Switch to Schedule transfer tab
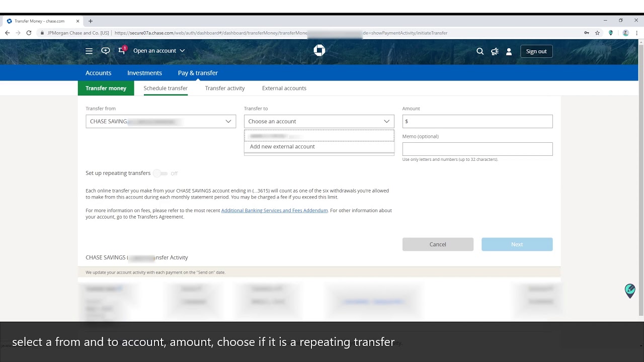The width and height of the screenshot is (644, 362). coord(166,88)
